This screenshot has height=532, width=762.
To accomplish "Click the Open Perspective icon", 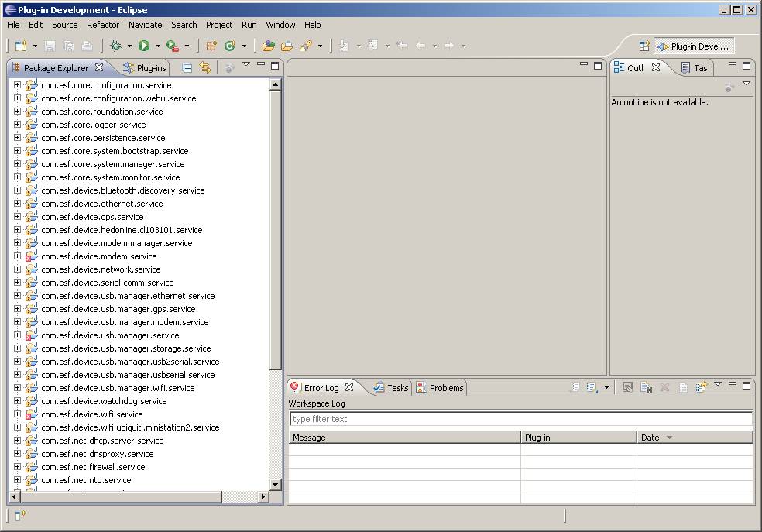I will (644, 46).
